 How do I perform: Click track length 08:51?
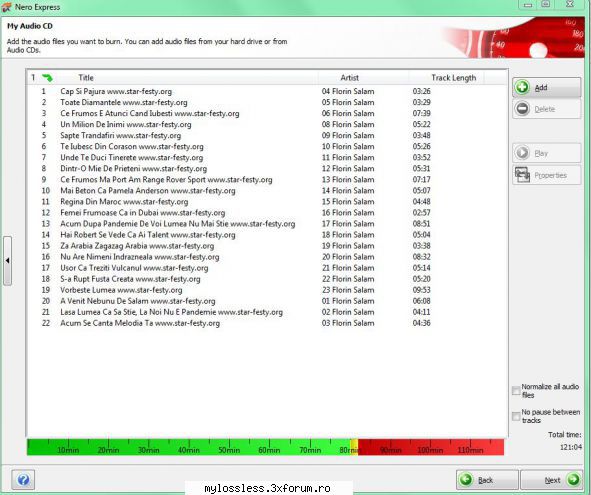[421, 224]
